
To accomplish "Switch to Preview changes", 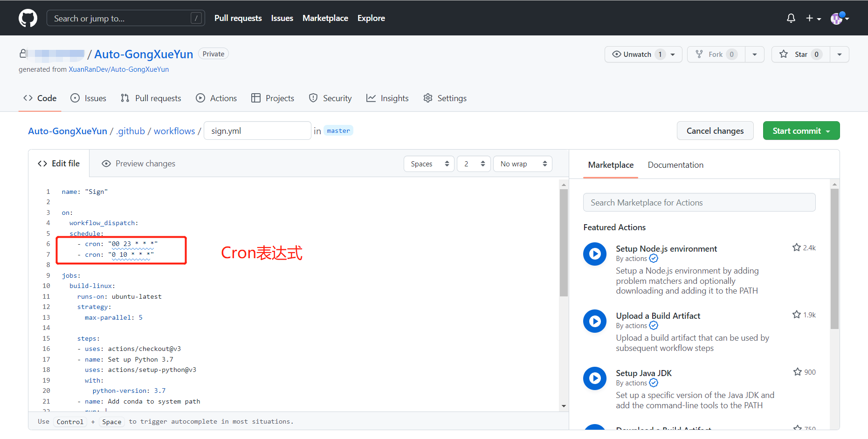I will (138, 164).
